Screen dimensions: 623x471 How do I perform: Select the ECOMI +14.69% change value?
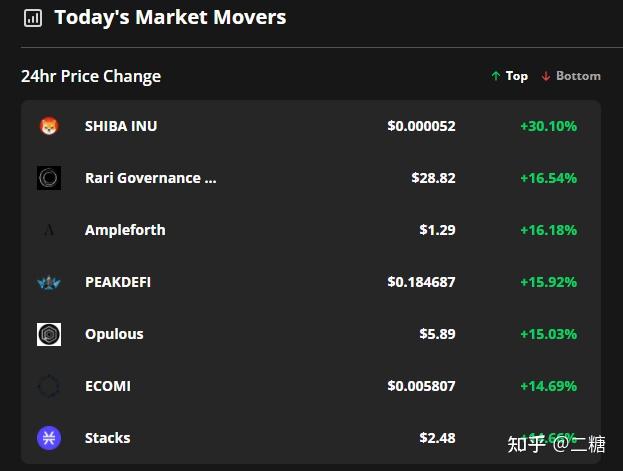(549, 386)
